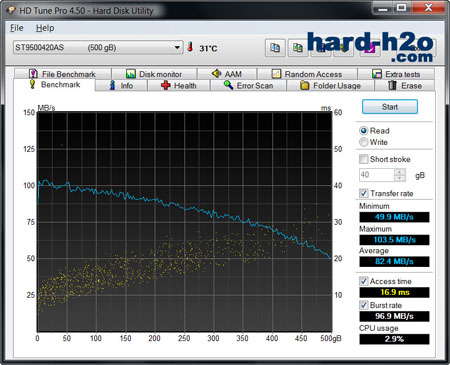Open the File menu

pyautogui.click(x=17, y=28)
